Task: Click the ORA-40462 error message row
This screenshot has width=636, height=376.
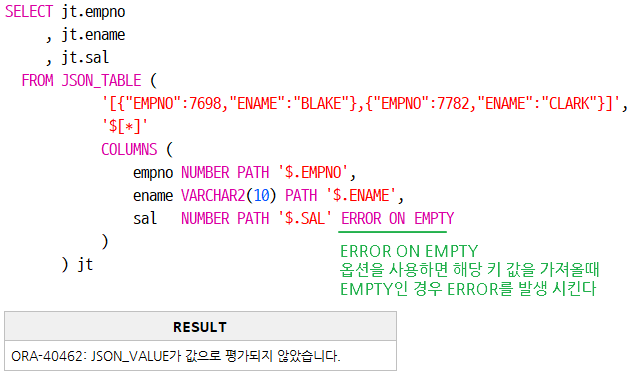Action: 200,356
